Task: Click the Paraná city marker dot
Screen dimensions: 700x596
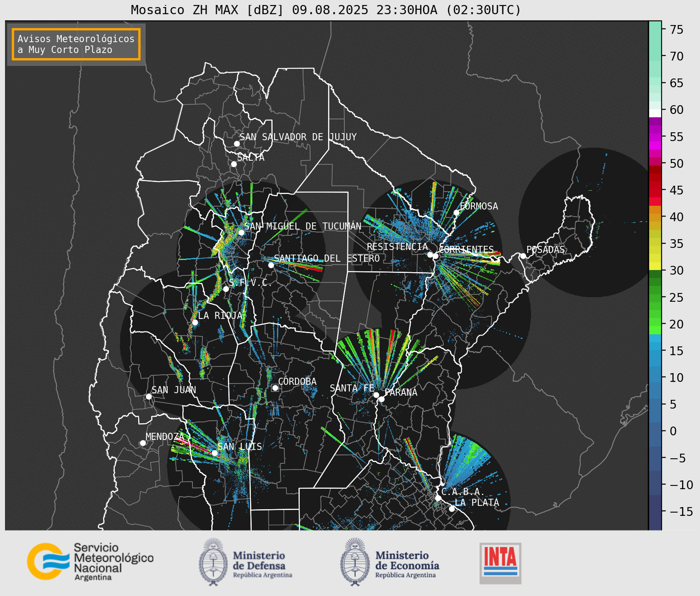Action: (x=382, y=399)
